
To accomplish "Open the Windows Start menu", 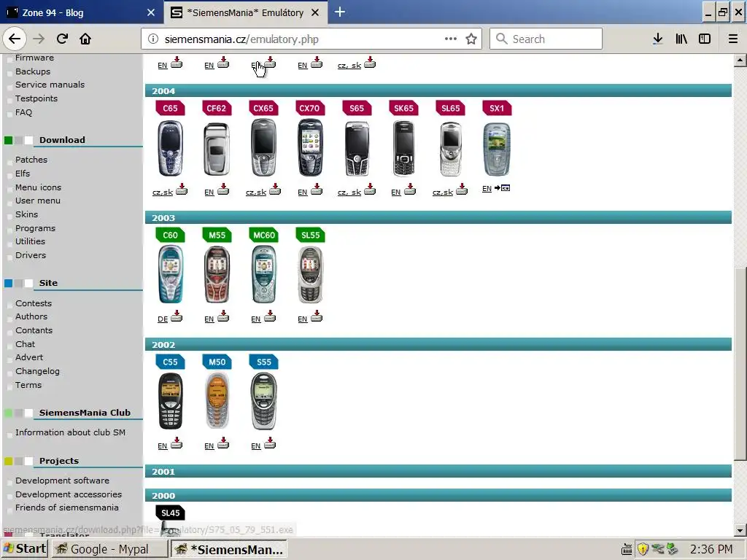I will tap(24, 549).
